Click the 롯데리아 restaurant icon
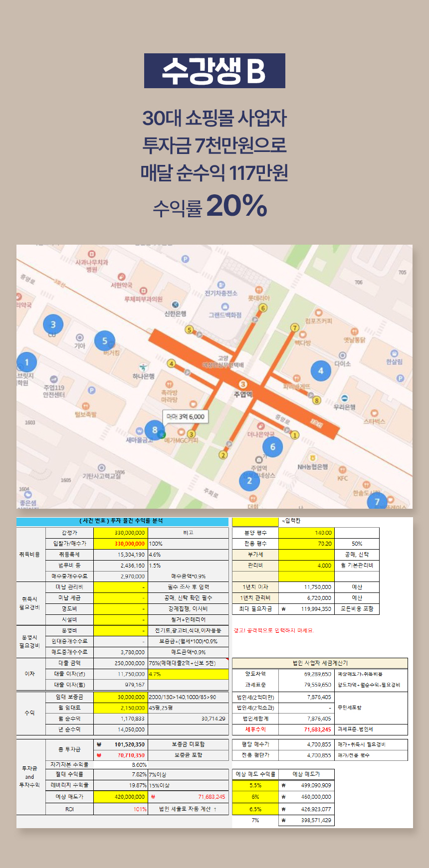The height and width of the screenshot is (868, 429). point(258,290)
